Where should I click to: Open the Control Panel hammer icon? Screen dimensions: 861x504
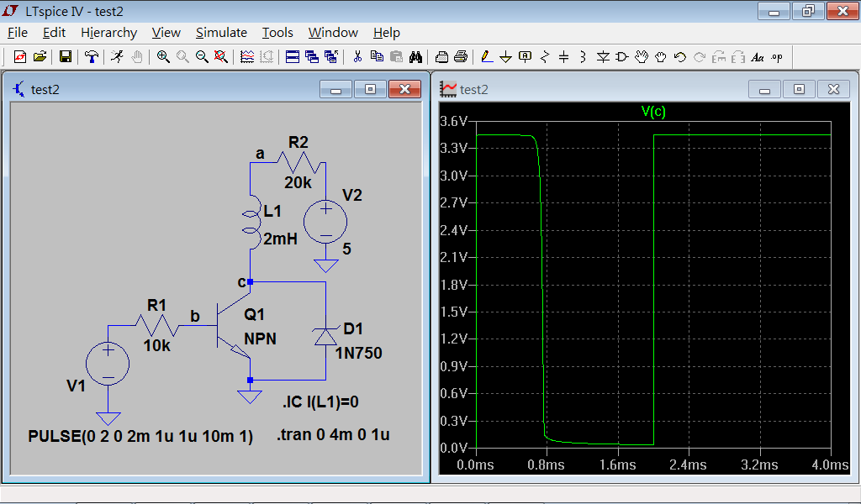(x=92, y=56)
